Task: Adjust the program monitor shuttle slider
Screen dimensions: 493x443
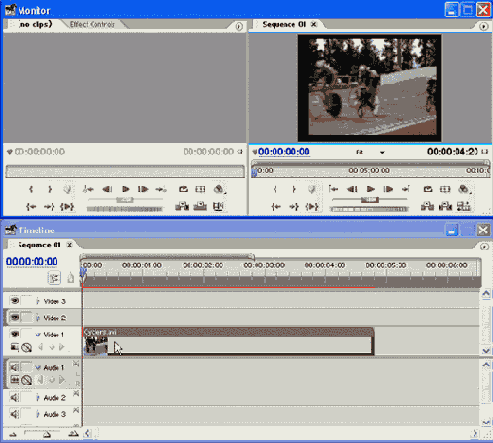Action: [369, 199]
